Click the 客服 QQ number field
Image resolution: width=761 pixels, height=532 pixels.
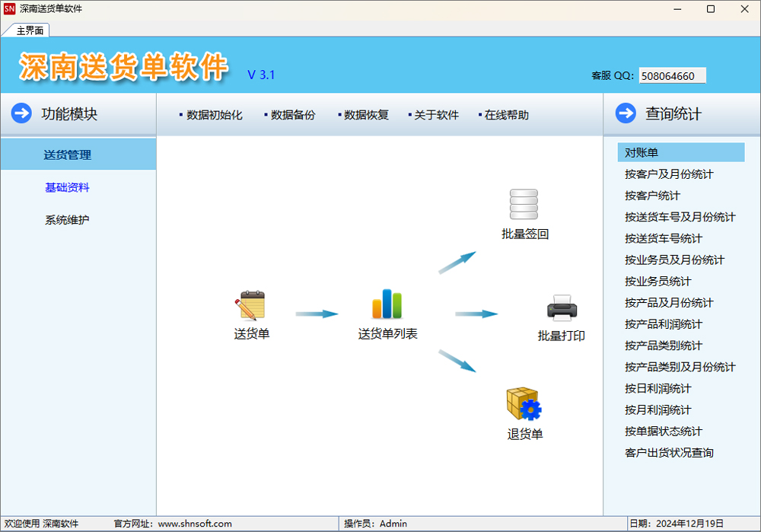click(672, 75)
